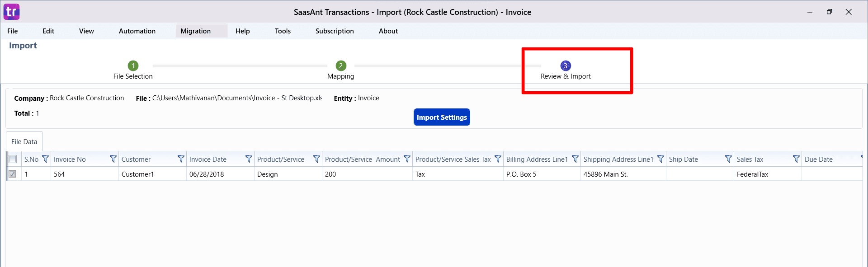
Task: Filter the Billing Address Line1 column
Action: coord(575,159)
